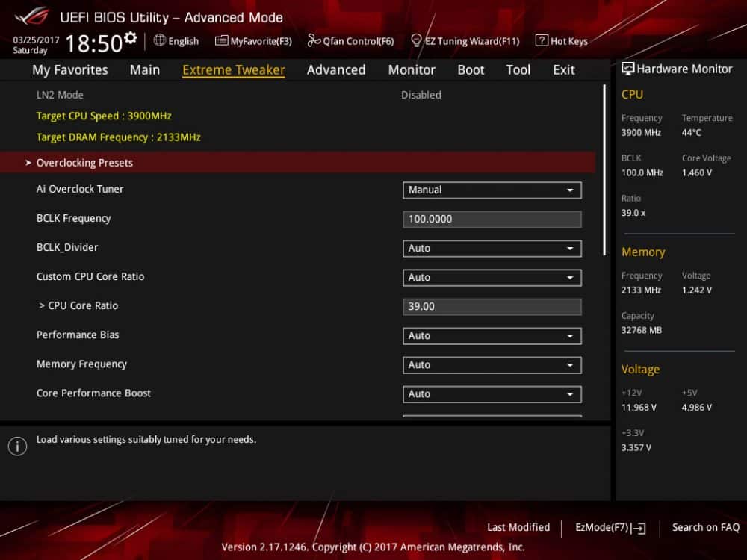Open the Boot tab

(471, 70)
